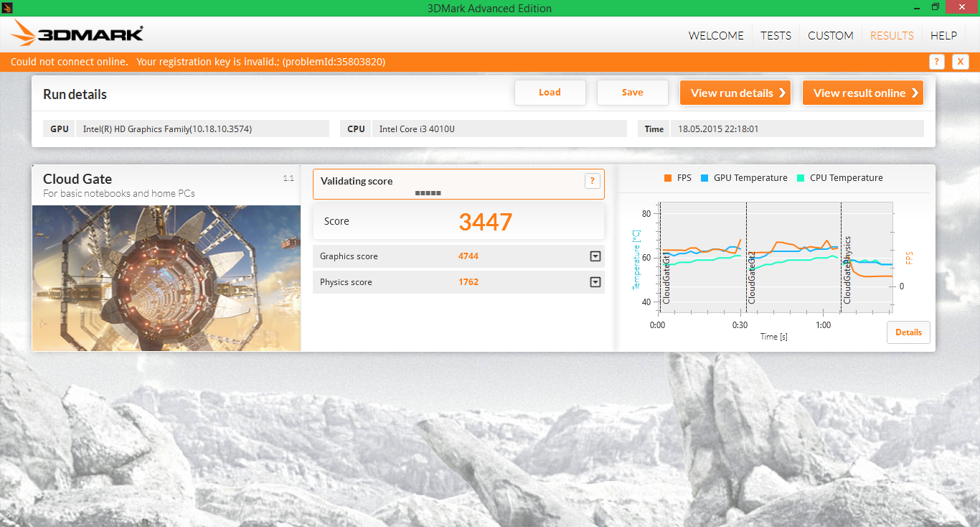Click the app icon in the title bar
The image size is (980, 527).
point(7,8)
